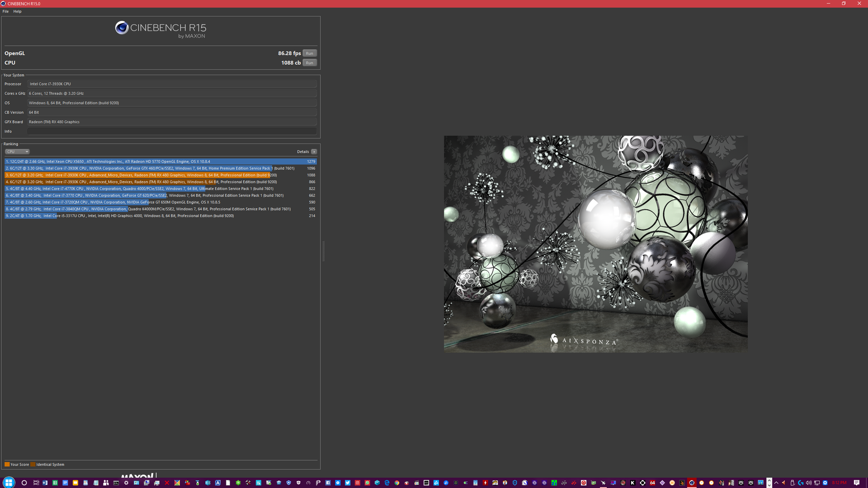Click the Info input field
Screen dimensions: 868x488
(x=172, y=131)
